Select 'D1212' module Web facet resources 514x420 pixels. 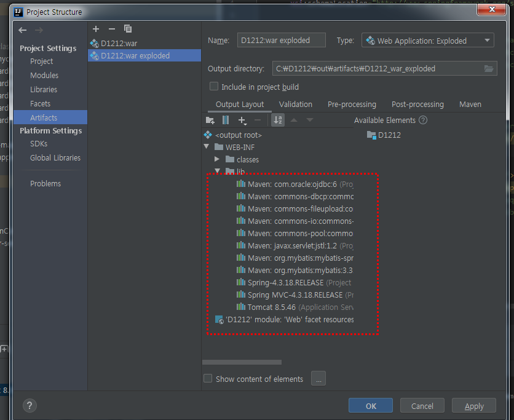coord(284,319)
